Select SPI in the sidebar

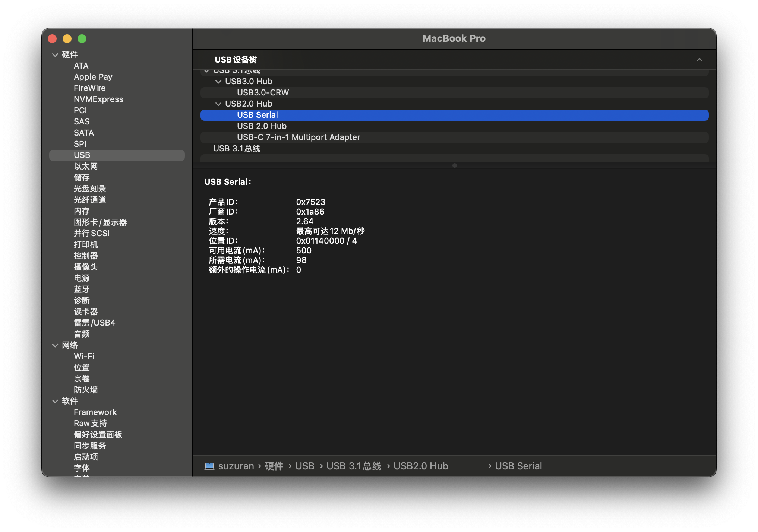pyautogui.click(x=117, y=144)
